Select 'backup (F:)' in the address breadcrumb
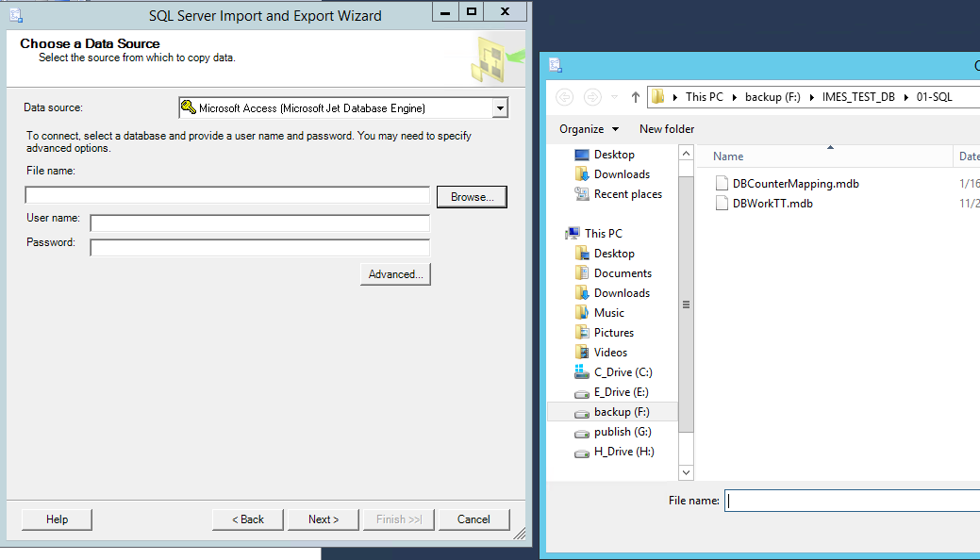 (x=772, y=97)
